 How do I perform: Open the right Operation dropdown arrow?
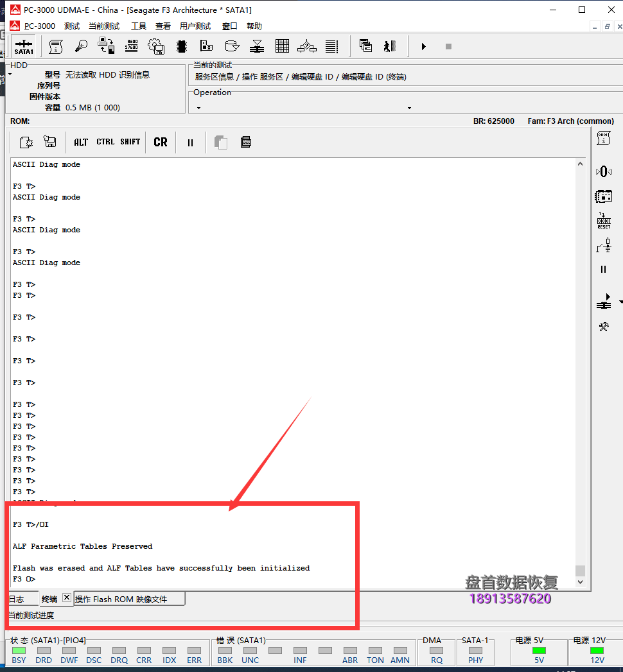410,108
